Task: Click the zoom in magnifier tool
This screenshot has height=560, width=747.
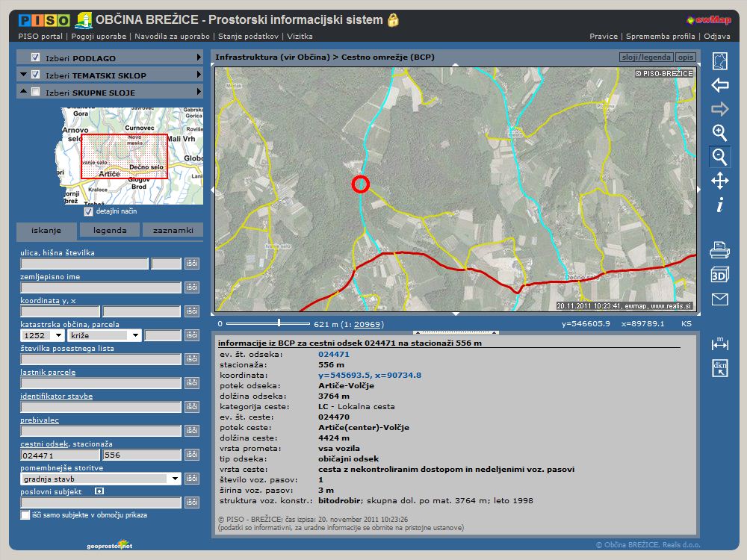Action: coord(719,133)
